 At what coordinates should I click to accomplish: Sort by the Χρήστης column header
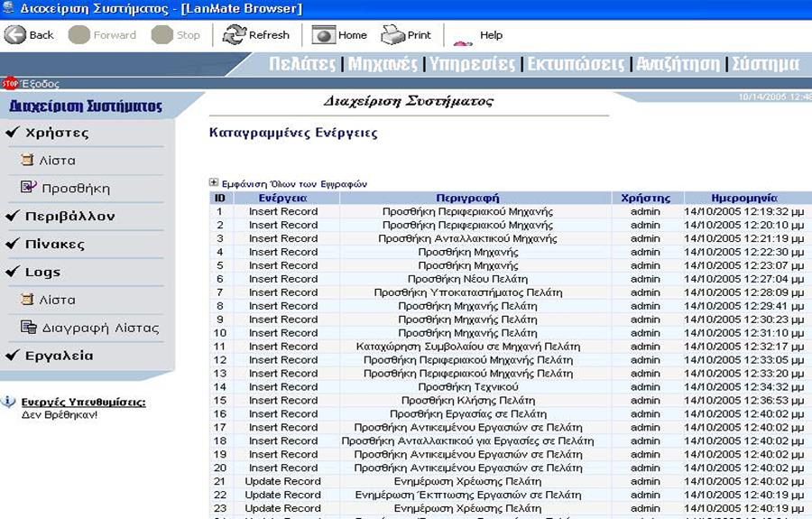click(x=645, y=198)
